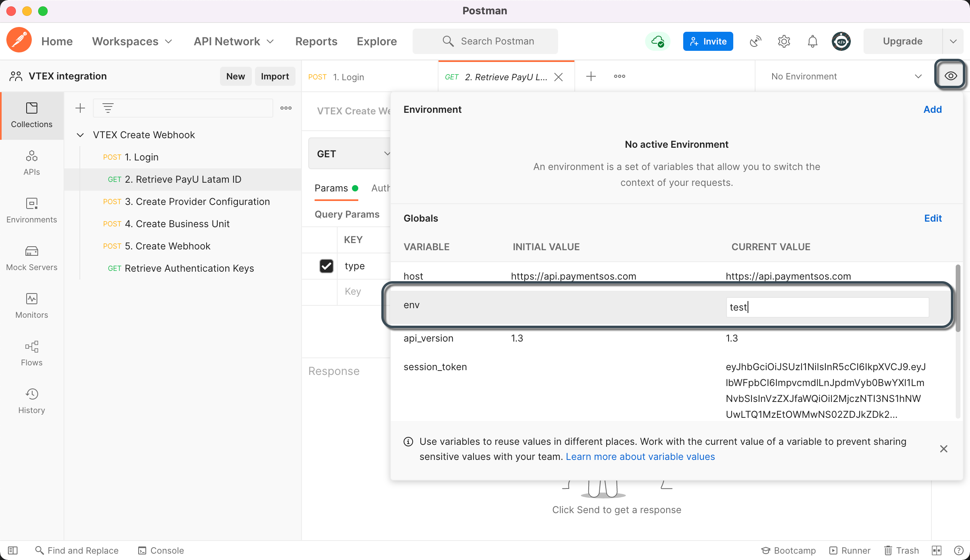970x560 pixels.
Task: Open Bootcamp from status bar
Action: [788, 550]
